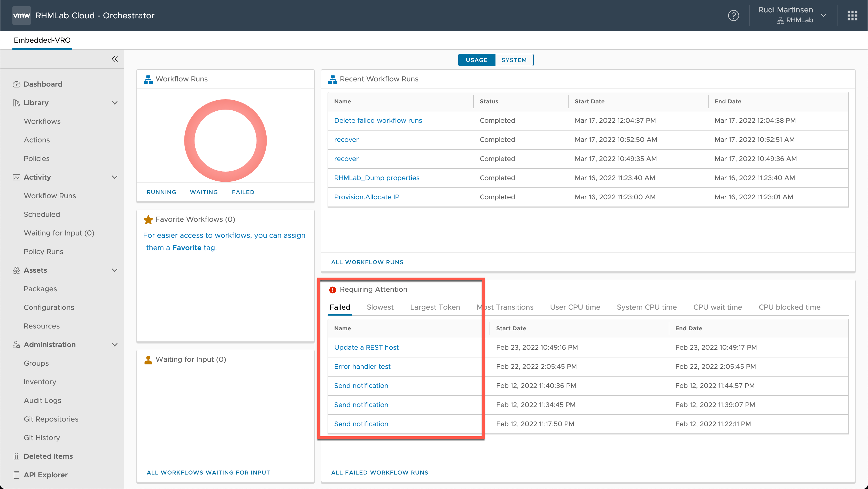Open the Rudi Martinsen user dropdown
868x489 pixels.
click(823, 16)
